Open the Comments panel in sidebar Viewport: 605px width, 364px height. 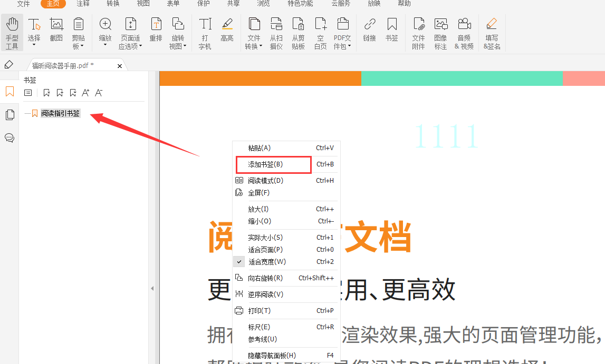pyautogui.click(x=9, y=138)
